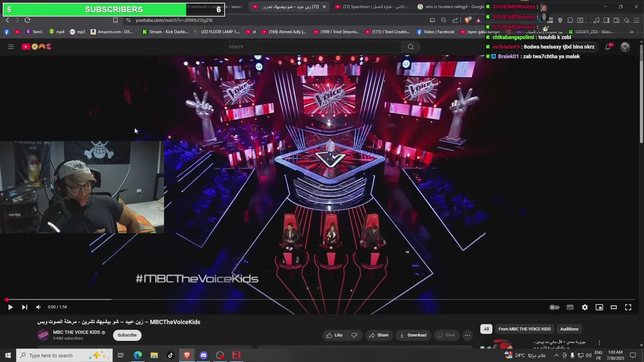Screen dimensions: 644x362
Task: Open the MBC THE VOICE KIDS channel avatar
Action: (x=43, y=335)
